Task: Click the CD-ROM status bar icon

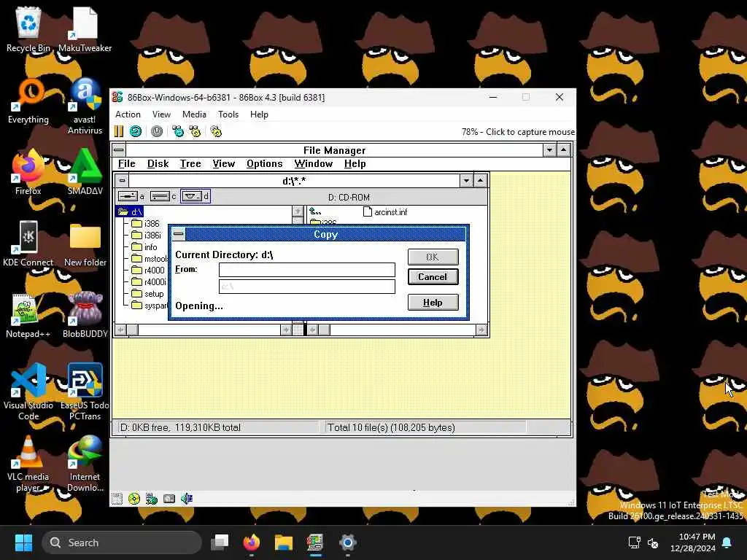Action: tap(134, 499)
